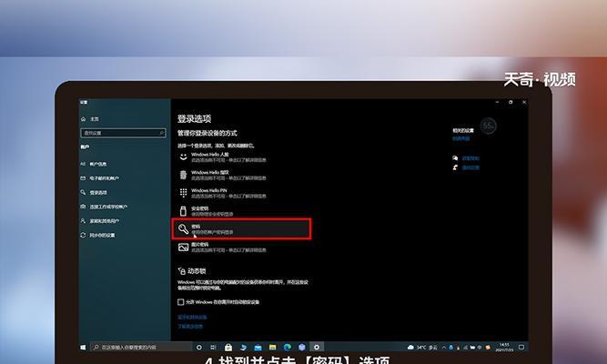Click the settings search field

[123, 133]
